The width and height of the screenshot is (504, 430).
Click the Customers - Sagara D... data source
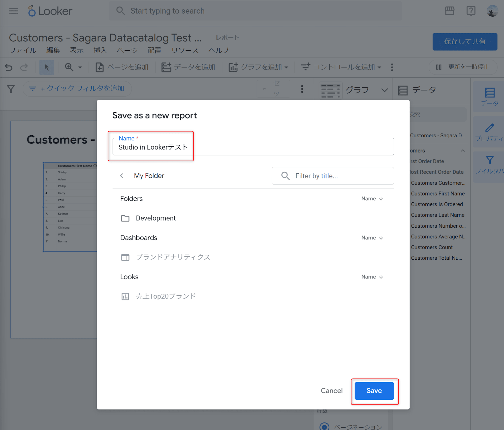pyautogui.click(x=437, y=136)
